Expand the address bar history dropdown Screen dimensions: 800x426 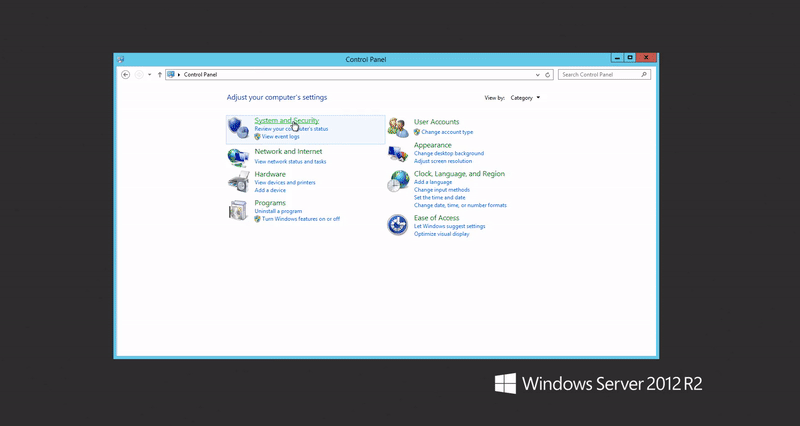[537, 74]
